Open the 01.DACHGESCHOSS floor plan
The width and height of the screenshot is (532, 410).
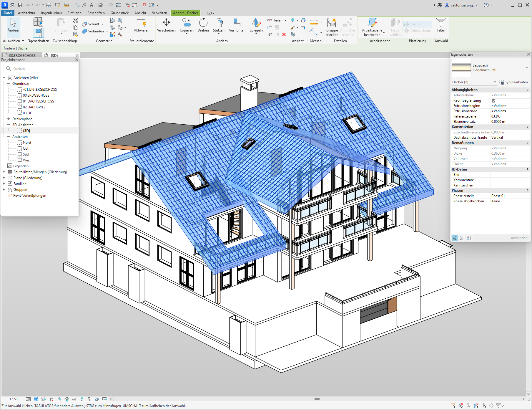(x=38, y=101)
